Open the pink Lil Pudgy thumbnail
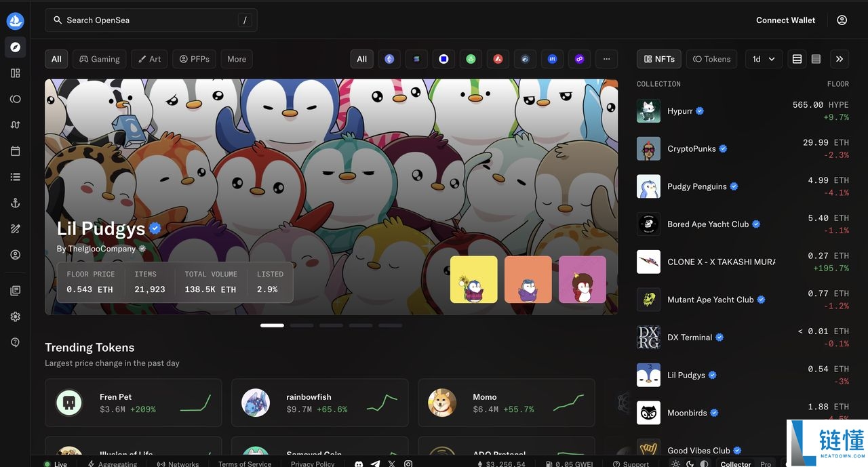This screenshot has height=467, width=868. tap(583, 279)
